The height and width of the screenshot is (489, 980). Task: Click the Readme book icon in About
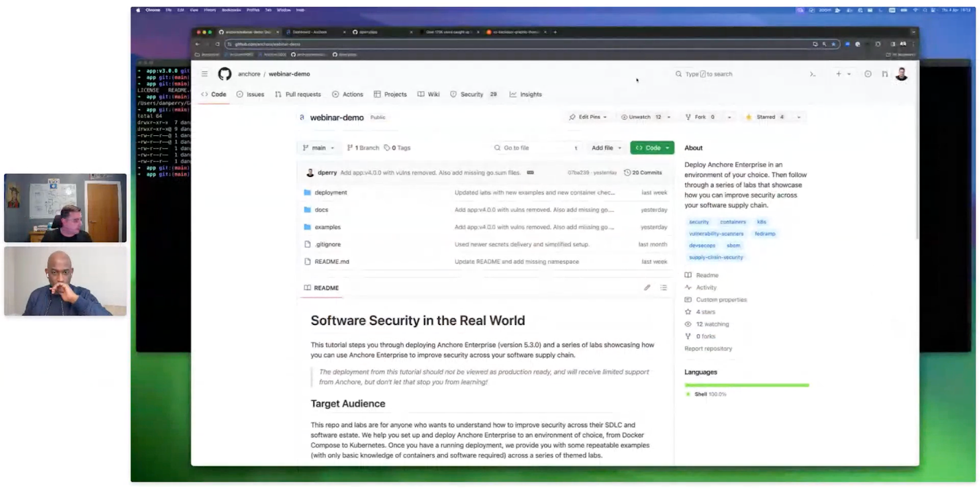click(x=688, y=275)
